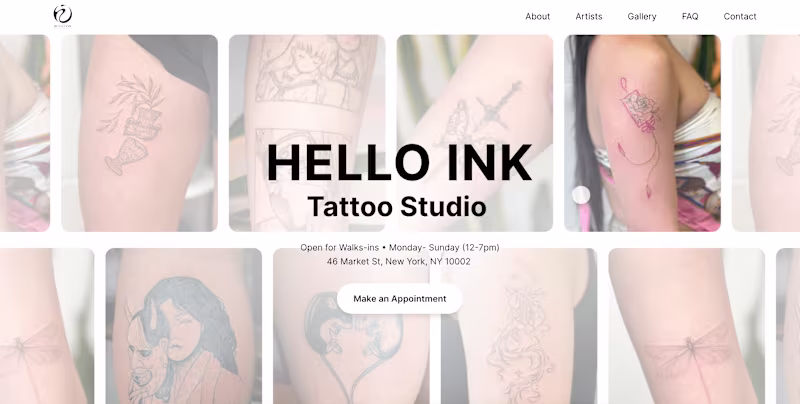Open the sword and figure tattoo photo
Viewport: 800px width, 404px height.
[x=475, y=133]
